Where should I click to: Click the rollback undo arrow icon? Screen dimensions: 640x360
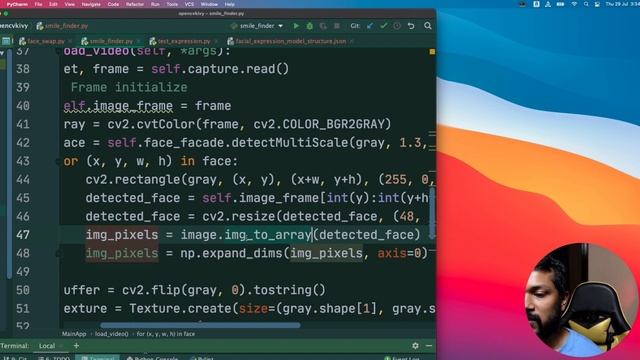(411, 26)
